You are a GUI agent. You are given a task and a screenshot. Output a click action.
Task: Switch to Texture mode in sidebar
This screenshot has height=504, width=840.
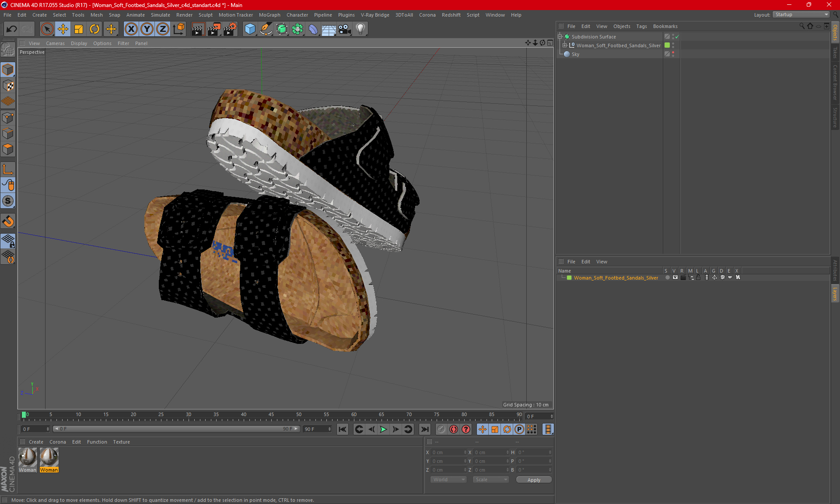pyautogui.click(x=8, y=86)
